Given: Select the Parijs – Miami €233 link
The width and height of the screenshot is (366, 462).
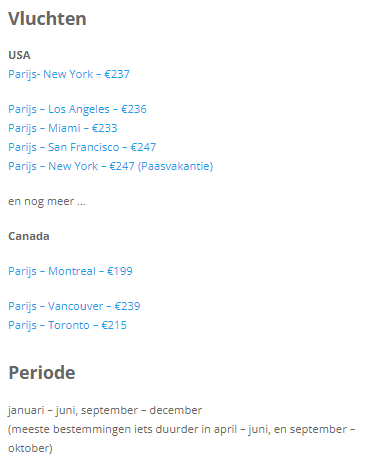Looking at the screenshot, I should (63, 128).
